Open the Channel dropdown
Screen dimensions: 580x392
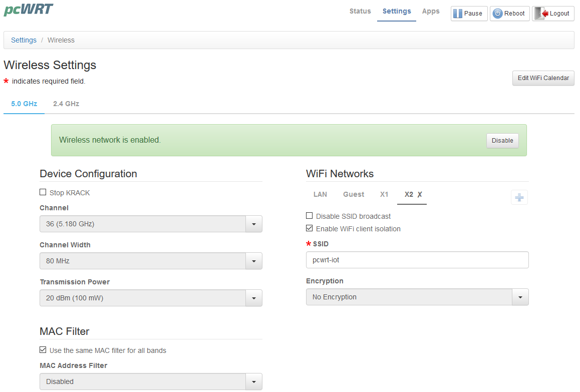point(151,224)
